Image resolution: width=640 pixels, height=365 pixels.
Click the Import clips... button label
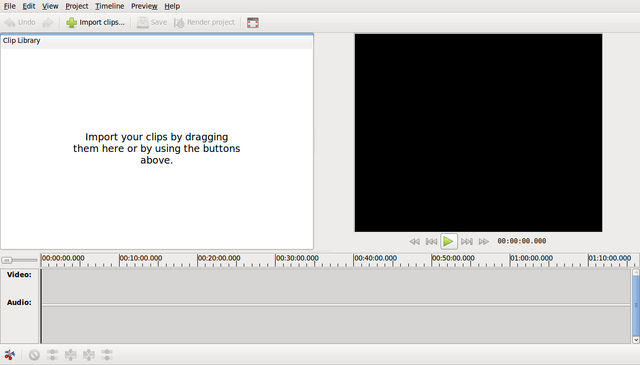click(x=102, y=22)
